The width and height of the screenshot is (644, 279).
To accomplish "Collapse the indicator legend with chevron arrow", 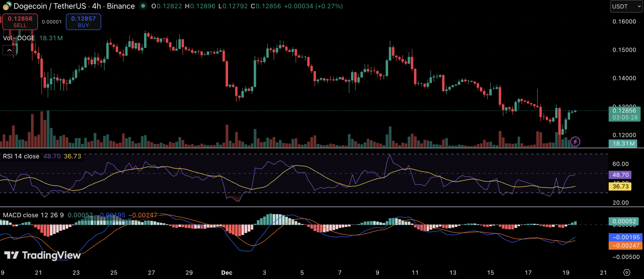I will click(9, 50).
